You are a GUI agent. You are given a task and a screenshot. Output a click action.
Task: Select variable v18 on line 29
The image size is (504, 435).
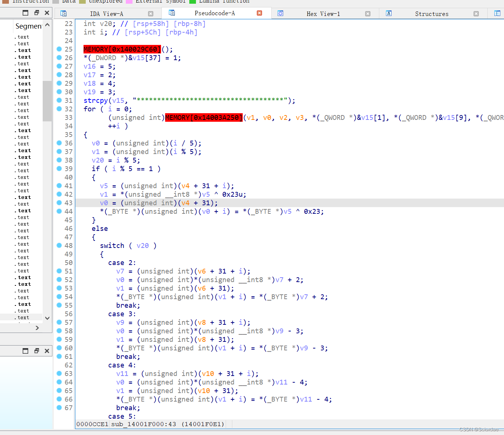89,84
